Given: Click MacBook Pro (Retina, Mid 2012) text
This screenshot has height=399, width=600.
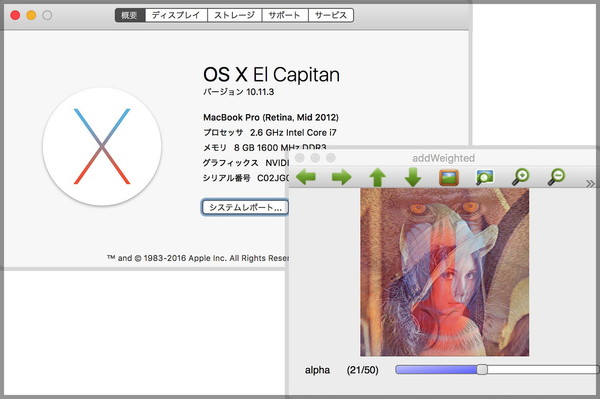Looking at the screenshot, I should tap(271, 117).
